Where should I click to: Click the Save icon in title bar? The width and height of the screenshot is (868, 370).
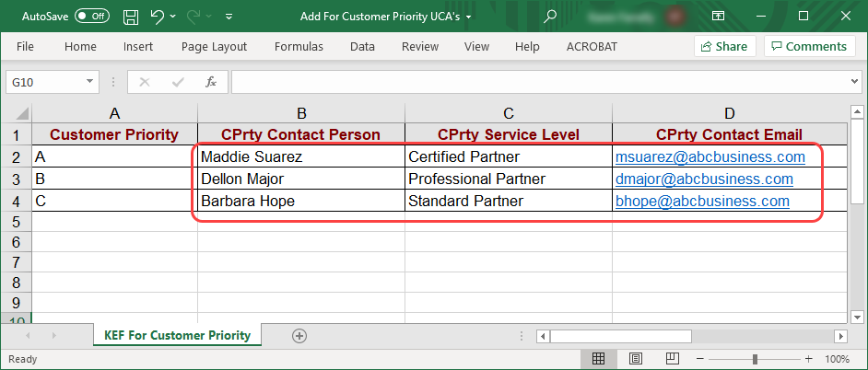pyautogui.click(x=131, y=17)
